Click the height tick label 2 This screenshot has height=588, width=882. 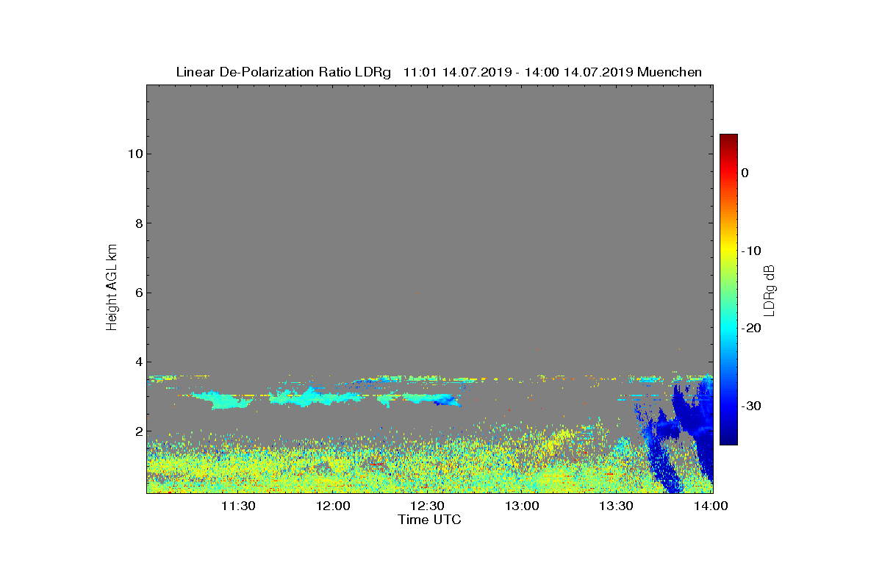coord(137,431)
